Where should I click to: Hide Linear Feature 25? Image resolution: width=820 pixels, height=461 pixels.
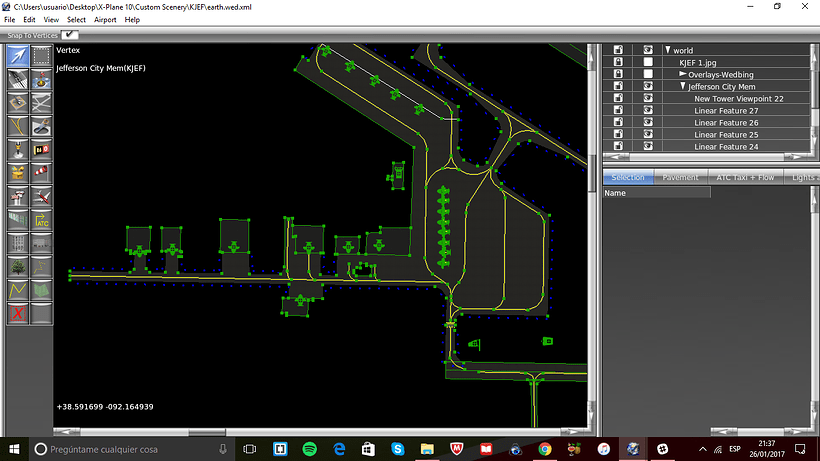coord(648,134)
